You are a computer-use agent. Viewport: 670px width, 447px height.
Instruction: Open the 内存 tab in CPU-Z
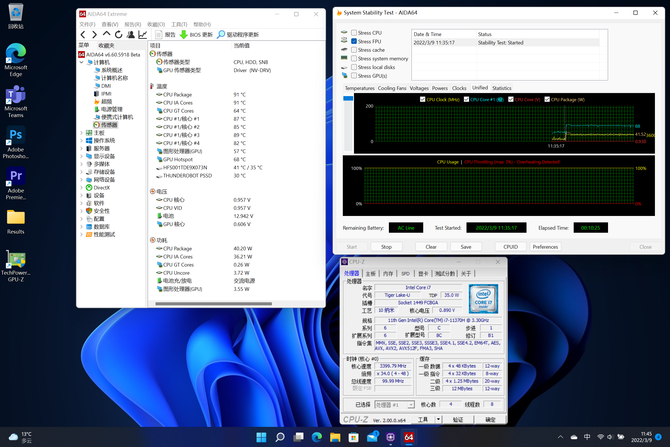click(x=388, y=273)
